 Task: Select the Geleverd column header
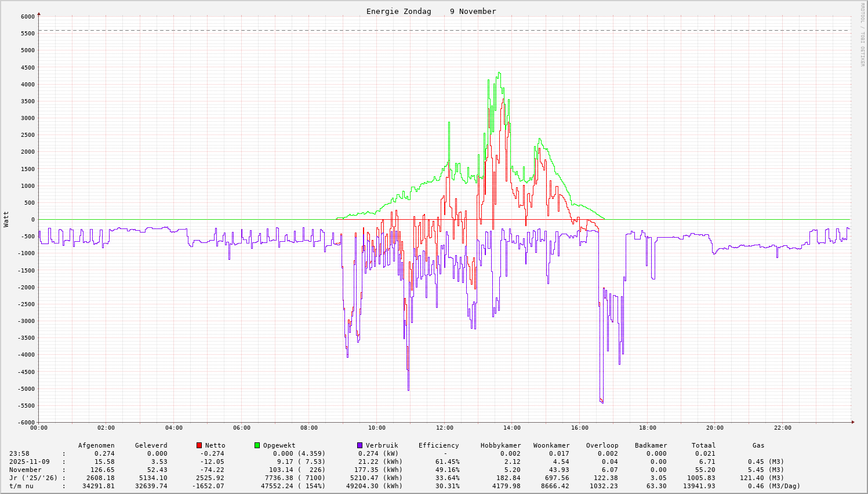pyautogui.click(x=151, y=445)
